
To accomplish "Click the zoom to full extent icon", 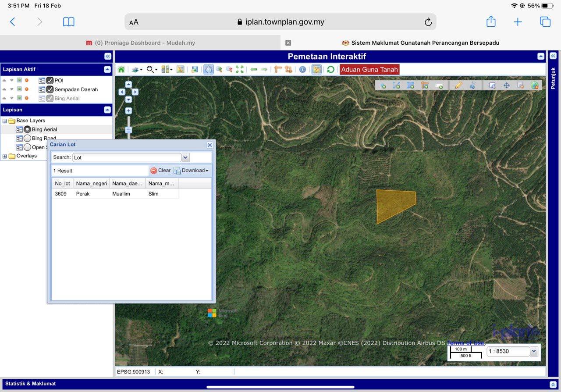I will [240, 69].
